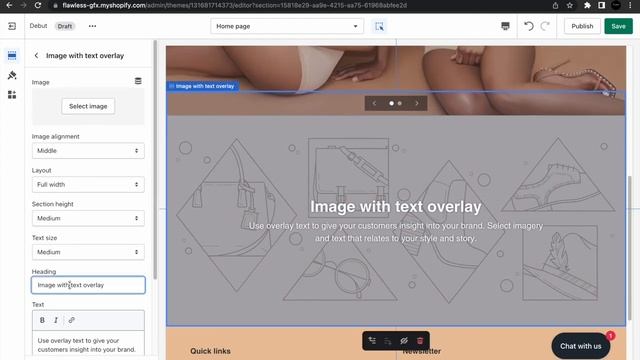Screen dimensions: 640x360
Task: Save the theme changes
Action: point(618,26)
